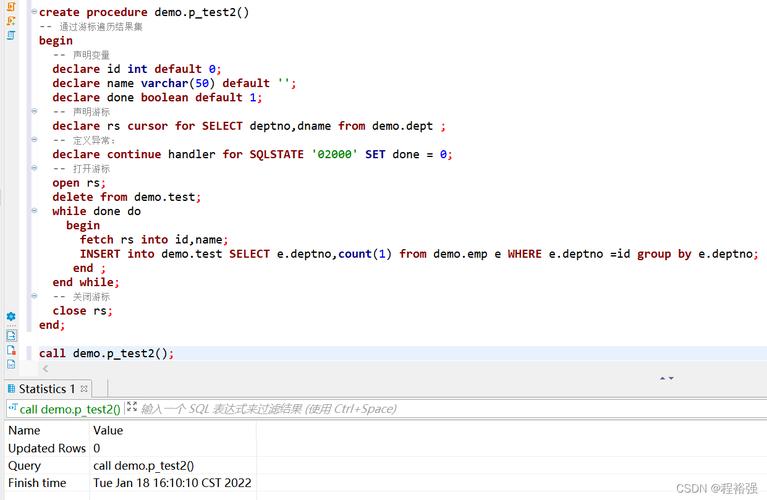The image size is (767, 500).
Task: Close the Statistics 1 tab
Action: point(84,389)
